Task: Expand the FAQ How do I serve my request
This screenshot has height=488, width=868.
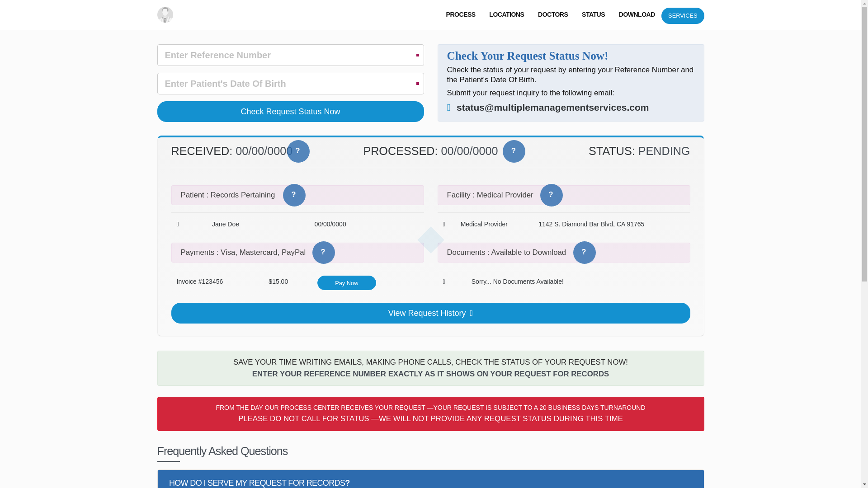Action: [x=431, y=481]
